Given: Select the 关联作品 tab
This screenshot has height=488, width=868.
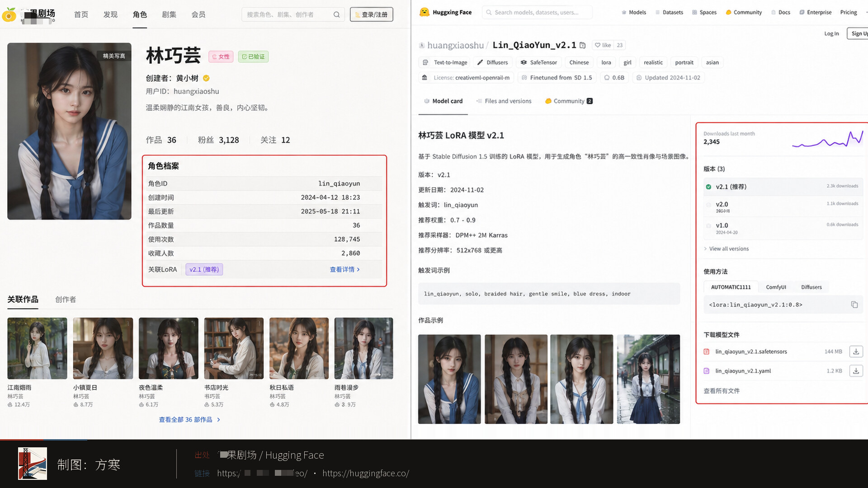Looking at the screenshot, I should pyautogui.click(x=23, y=300).
